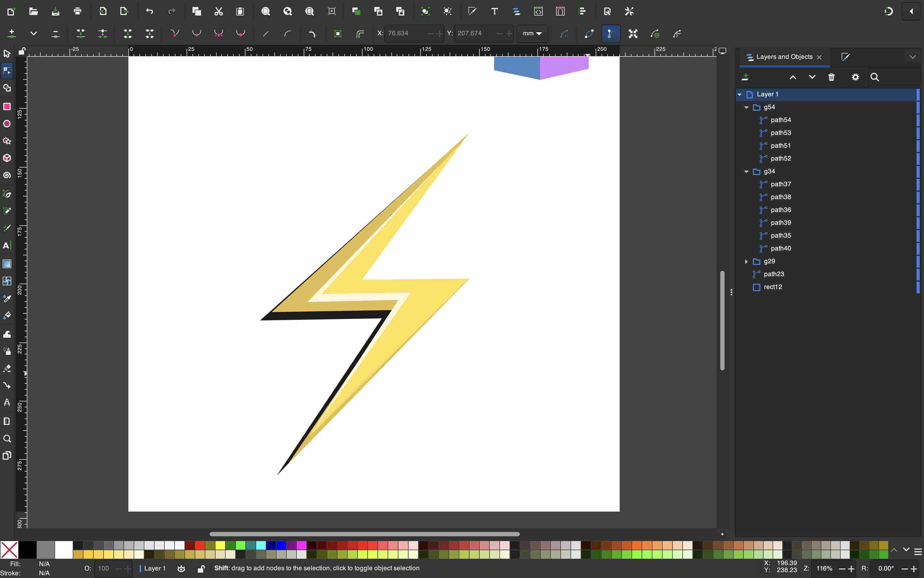Collapse the Layer 1 tree row
924x578 pixels.
click(x=740, y=94)
